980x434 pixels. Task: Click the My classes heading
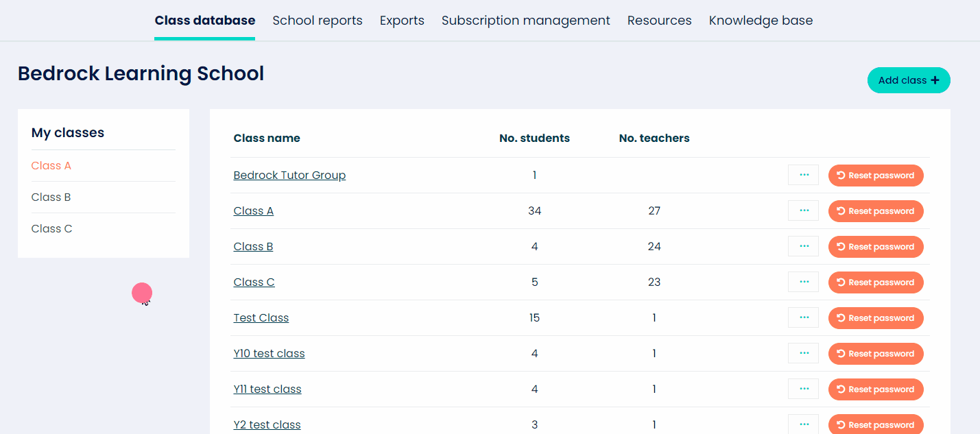(x=68, y=133)
